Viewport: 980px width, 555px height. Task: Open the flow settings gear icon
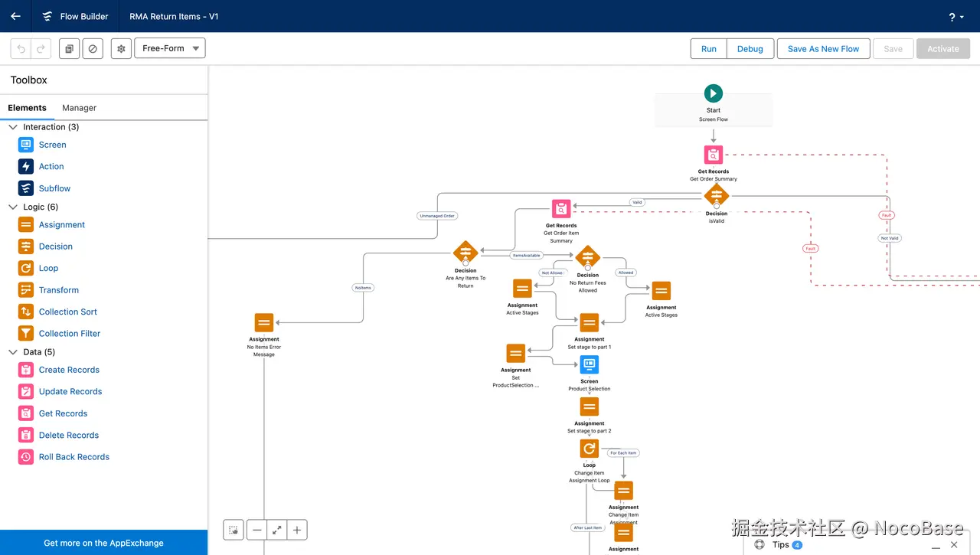120,48
